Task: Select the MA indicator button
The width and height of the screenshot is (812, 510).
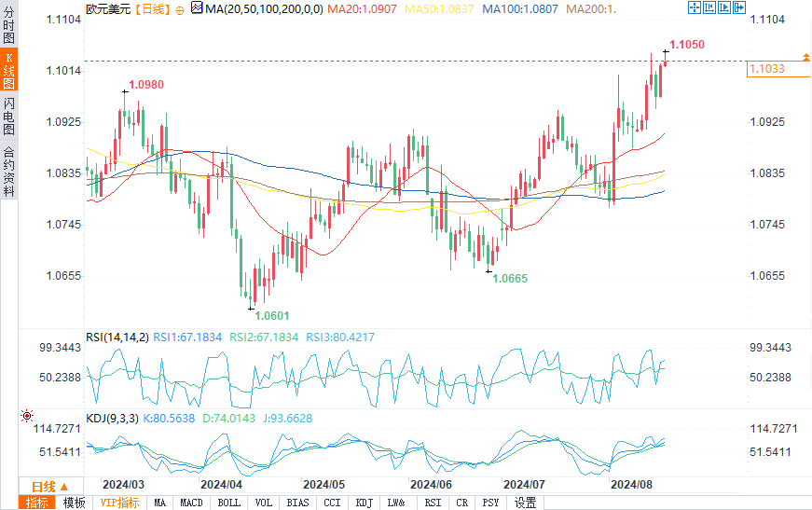Action: pyautogui.click(x=160, y=503)
